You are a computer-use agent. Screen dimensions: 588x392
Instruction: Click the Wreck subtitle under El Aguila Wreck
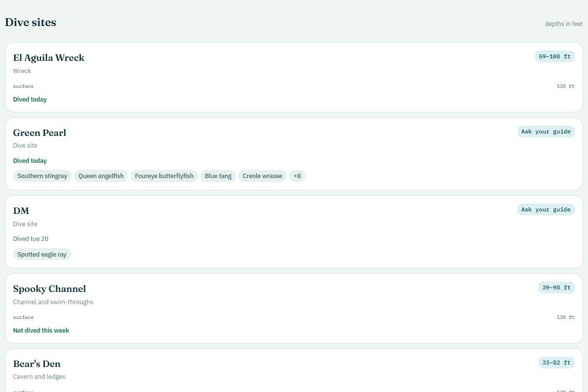tap(22, 71)
